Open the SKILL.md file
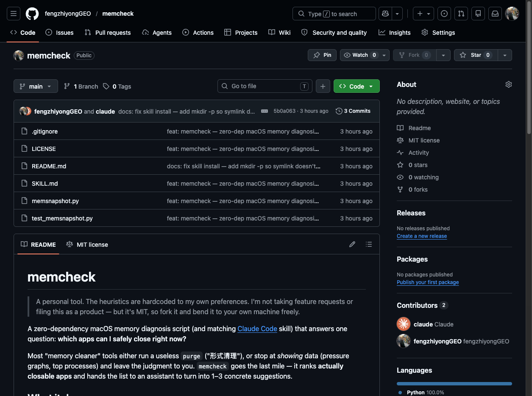 (45, 184)
